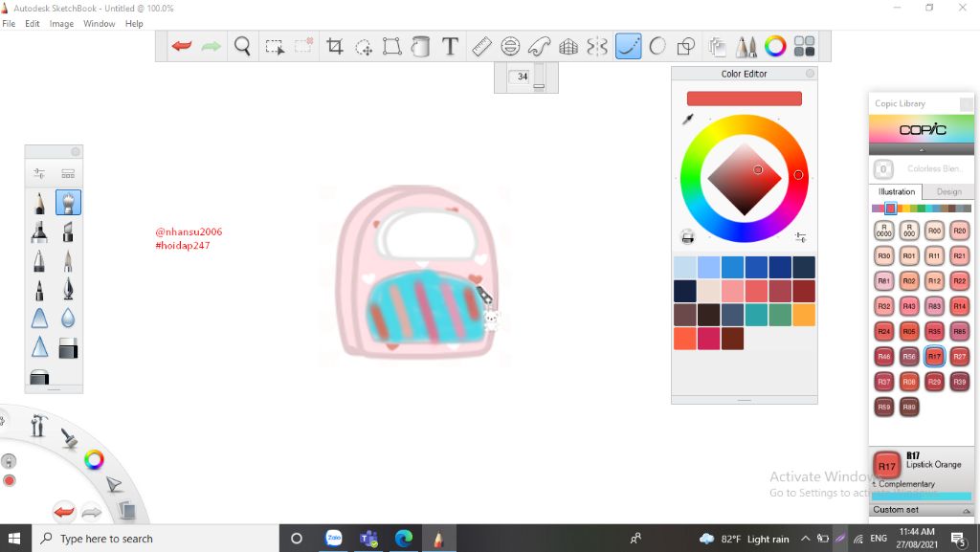
Task: Toggle the highlighted Steady Stroke tool
Action: pos(628,46)
